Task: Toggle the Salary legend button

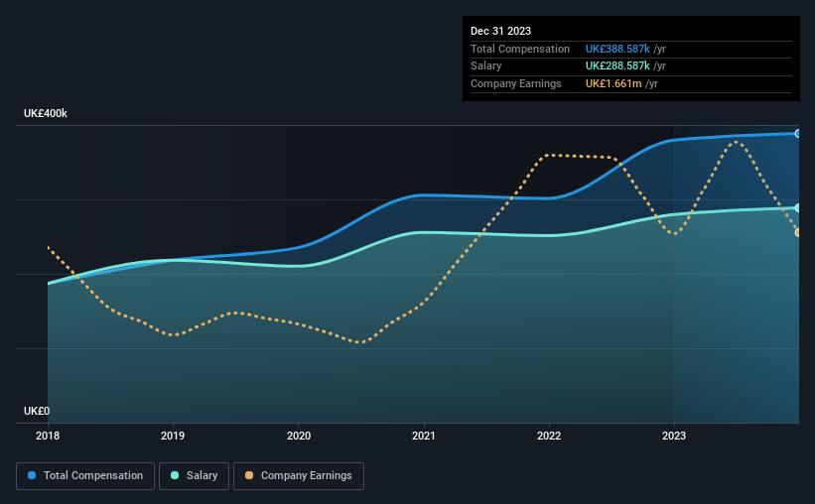Action: [x=194, y=476]
